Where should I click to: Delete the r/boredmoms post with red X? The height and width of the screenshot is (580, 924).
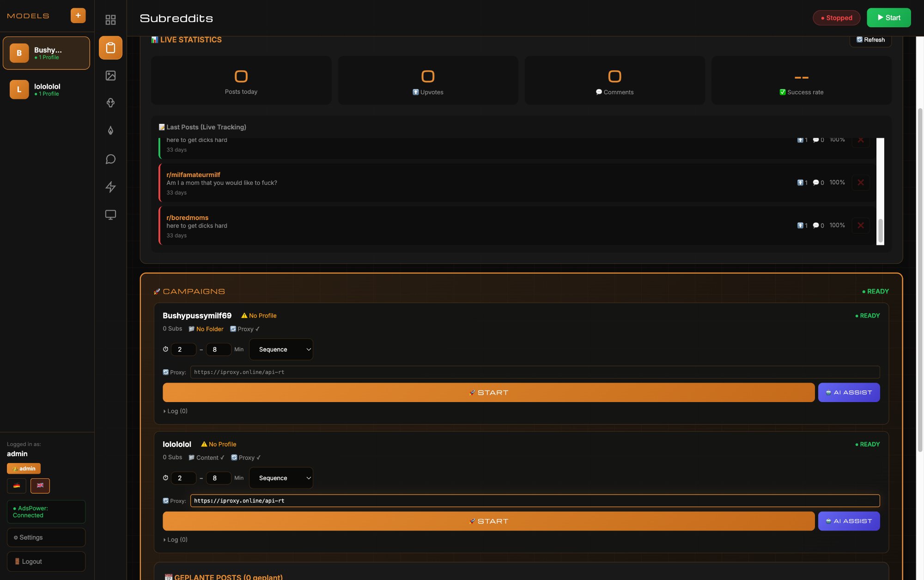click(x=860, y=226)
